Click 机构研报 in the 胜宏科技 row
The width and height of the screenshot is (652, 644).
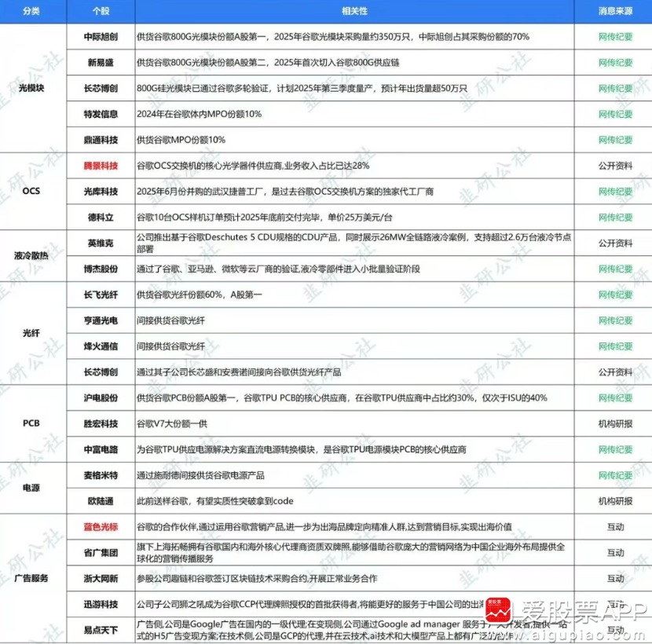click(615, 423)
